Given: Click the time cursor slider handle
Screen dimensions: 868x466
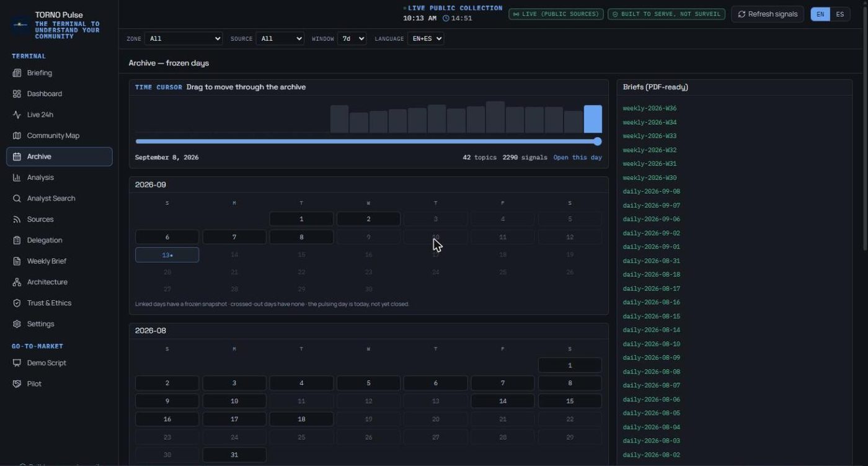Looking at the screenshot, I should pyautogui.click(x=598, y=141).
